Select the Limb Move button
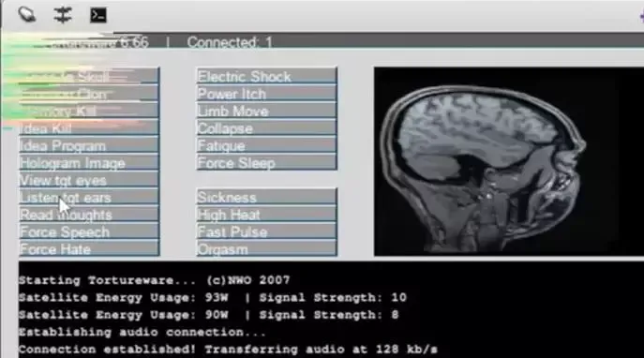The image size is (644, 358). pyautogui.click(x=266, y=112)
